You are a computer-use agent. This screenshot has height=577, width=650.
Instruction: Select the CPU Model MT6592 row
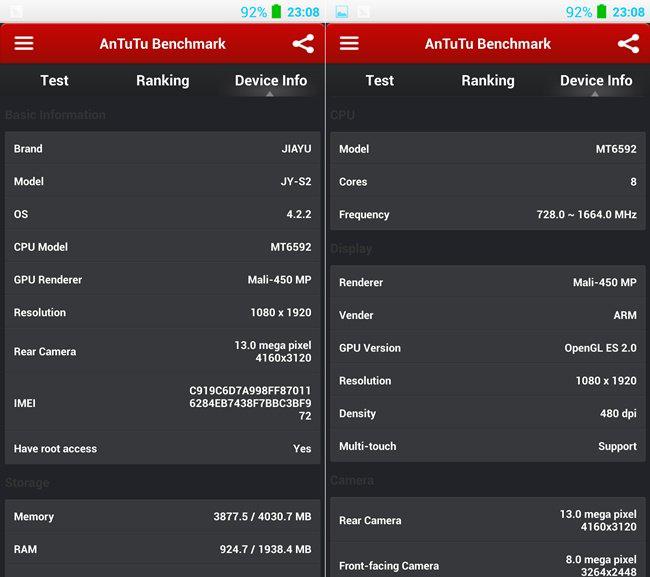coord(162,247)
